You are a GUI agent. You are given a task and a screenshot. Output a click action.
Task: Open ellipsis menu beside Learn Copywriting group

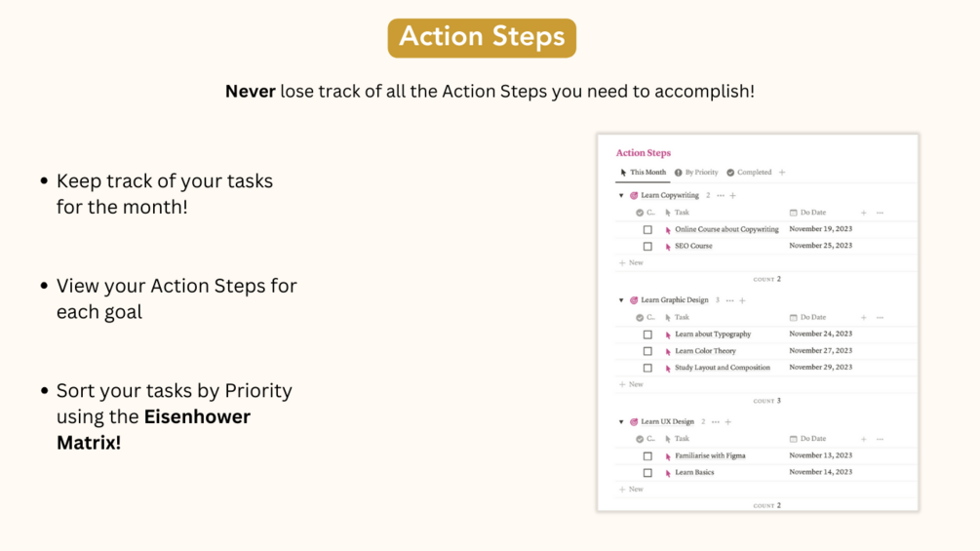(721, 196)
